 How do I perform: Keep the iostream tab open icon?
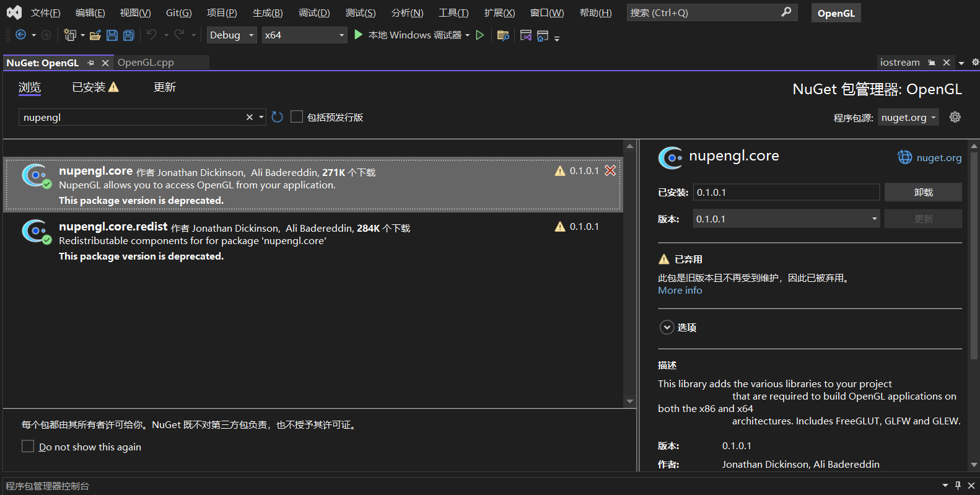pos(932,63)
